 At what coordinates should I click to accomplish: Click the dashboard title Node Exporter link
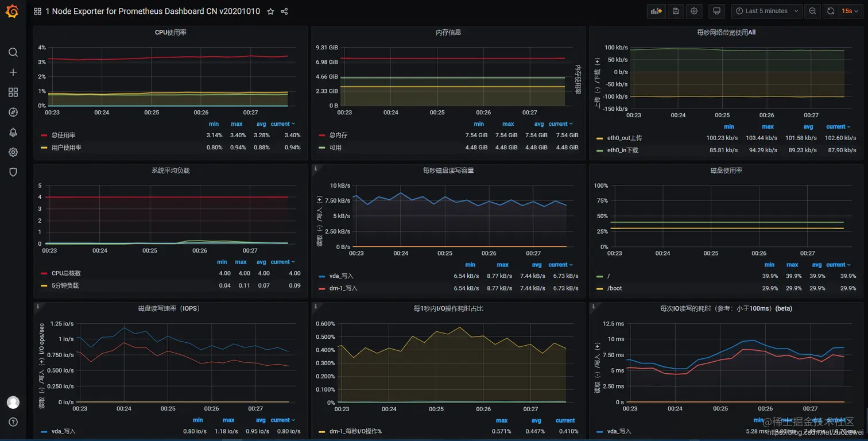click(x=152, y=11)
